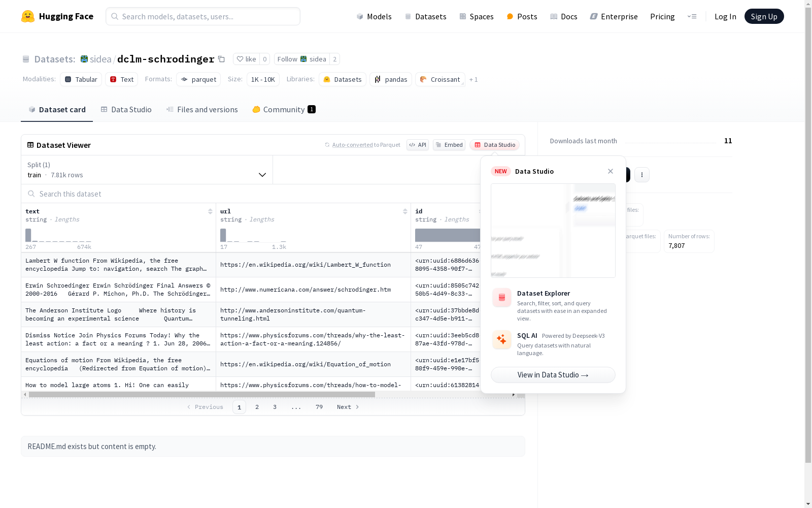812x508 pixels.
Task: Click the View in Data Studio button
Action: tap(553, 375)
